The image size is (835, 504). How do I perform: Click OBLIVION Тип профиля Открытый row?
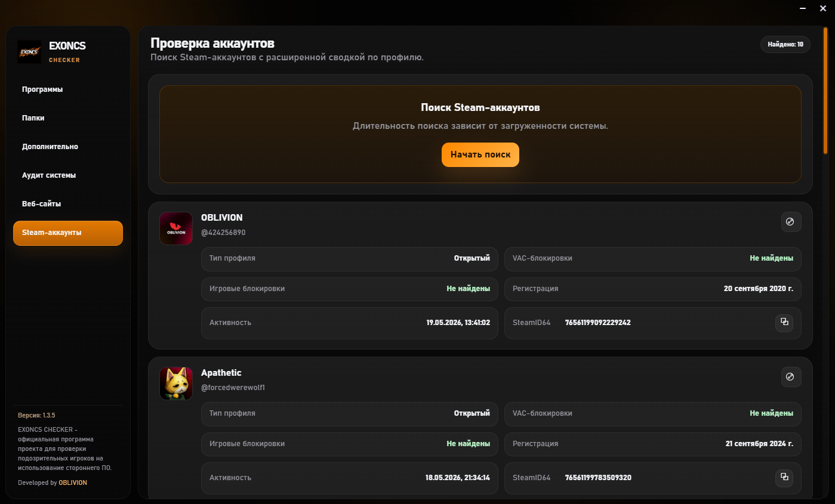coord(350,259)
